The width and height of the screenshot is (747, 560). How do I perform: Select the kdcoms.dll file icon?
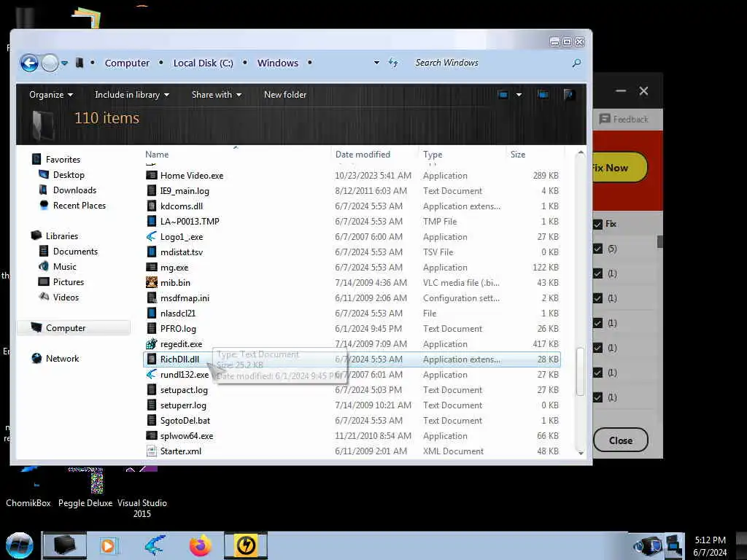pyautogui.click(x=152, y=206)
